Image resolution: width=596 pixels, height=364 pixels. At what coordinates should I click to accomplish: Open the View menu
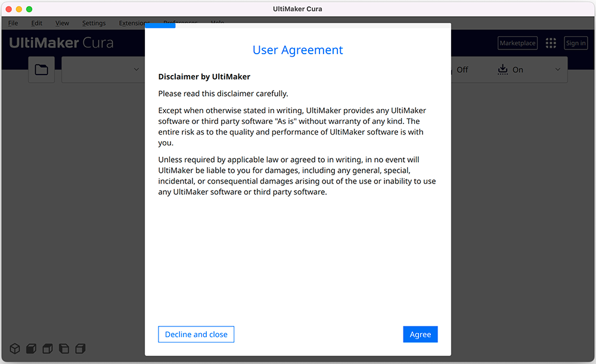[x=62, y=23]
